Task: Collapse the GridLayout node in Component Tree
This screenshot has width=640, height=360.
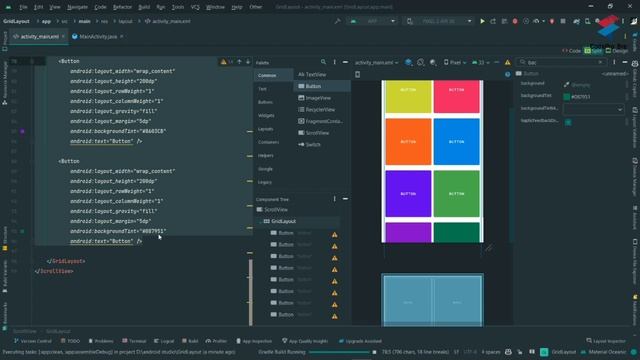Action: (260, 221)
